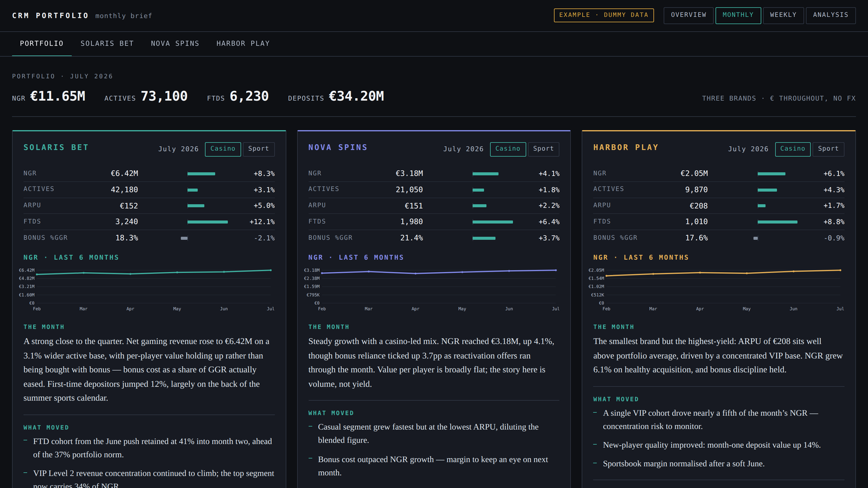Click Nova Spins bonus %GGR value 21.4%
Image resolution: width=868 pixels, height=488 pixels.
(412, 238)
